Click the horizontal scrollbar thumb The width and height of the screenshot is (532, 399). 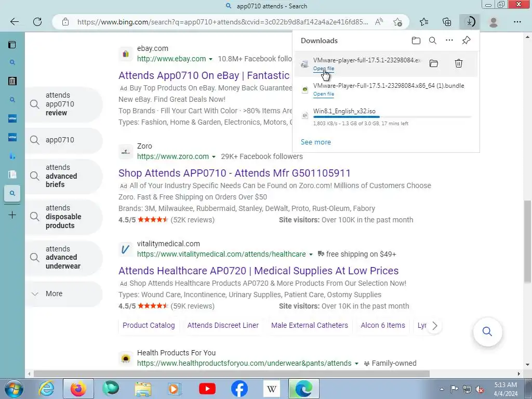[231, 374]
